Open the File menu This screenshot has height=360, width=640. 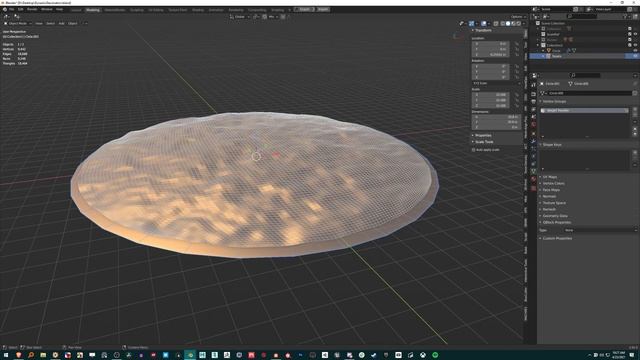11,9
